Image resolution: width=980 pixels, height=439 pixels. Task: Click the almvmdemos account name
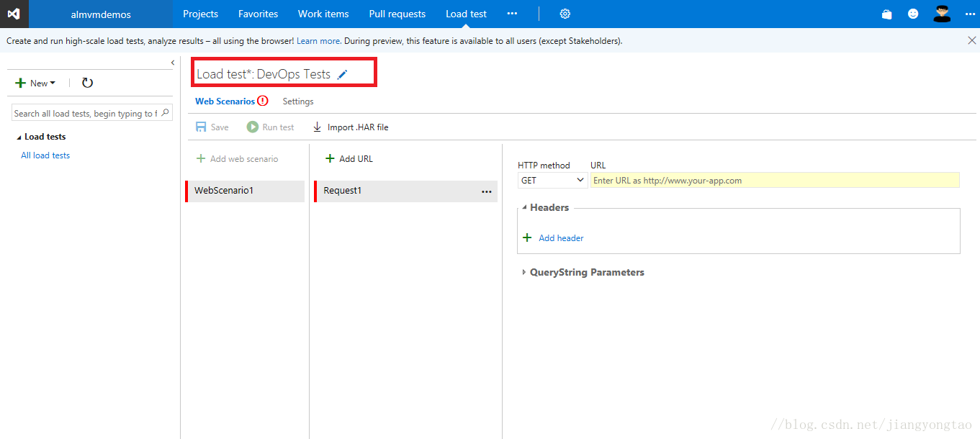pyautogui.click(x=101, y=14)
